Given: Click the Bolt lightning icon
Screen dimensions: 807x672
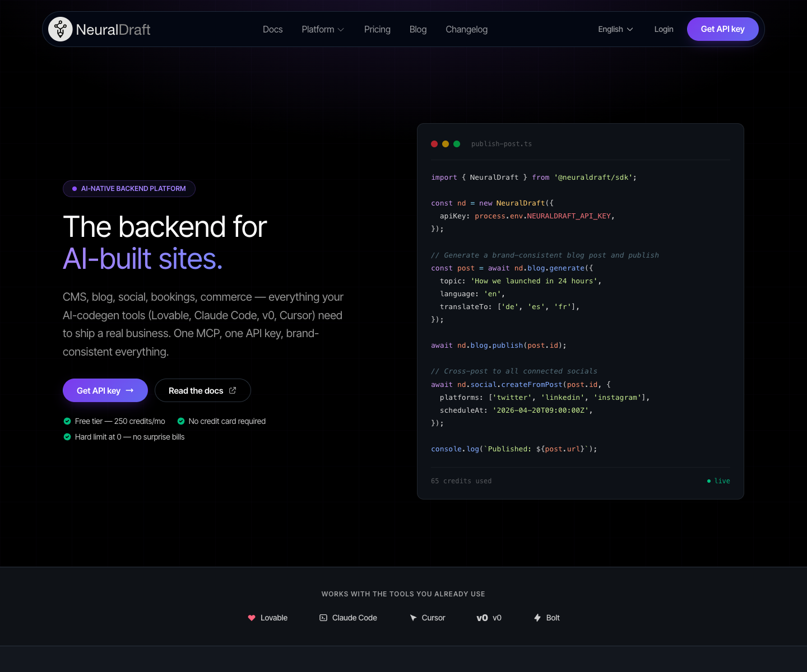Looking at the screenshot, I should 537,618.
